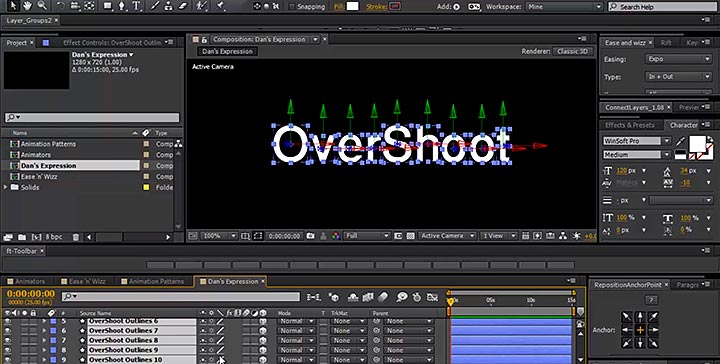Image resolution: width=720 pixels, height=364 pixels.
Task: Toggle 3D switch for OverShoot Outlines 8
Action: click(263, 340)
